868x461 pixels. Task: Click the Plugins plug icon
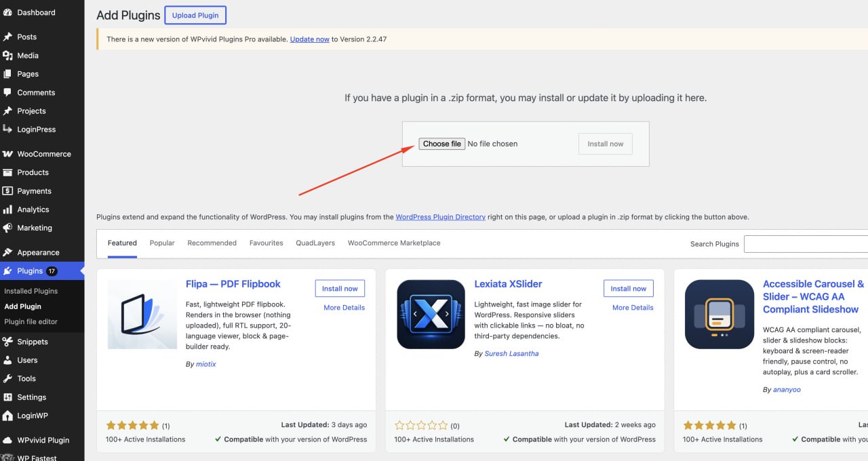point(7,270)
